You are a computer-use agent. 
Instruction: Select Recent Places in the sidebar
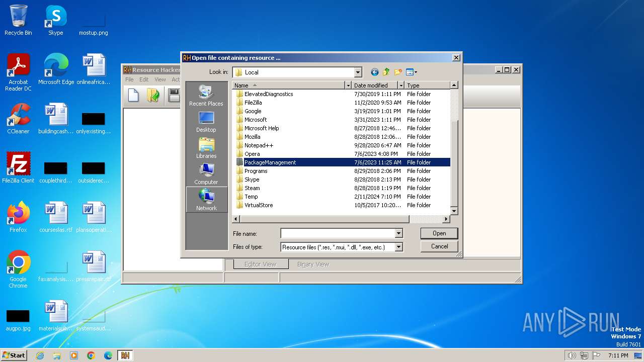click(x=206, y=96)
